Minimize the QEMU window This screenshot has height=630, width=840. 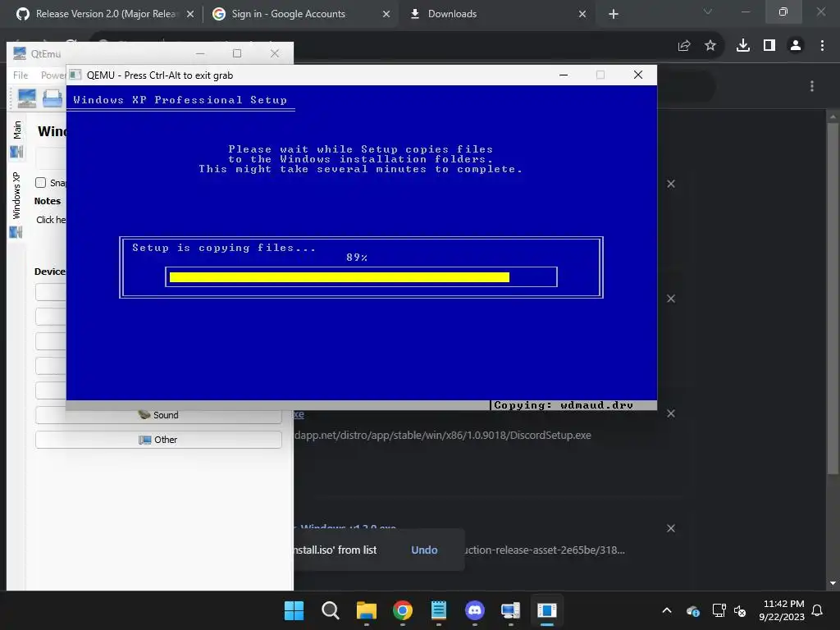pyautogui.click(x=563, y=75)
